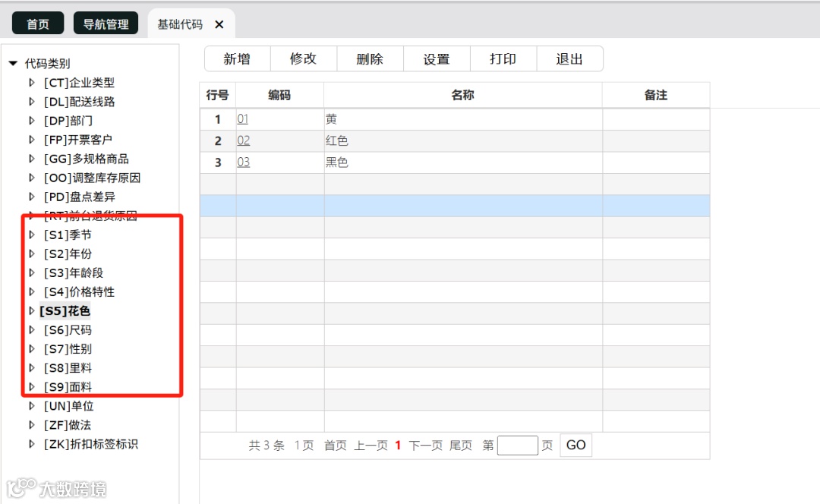Click the 备注 column header
This screenshot has height=504, width=820.
click(x=656, y=95)
